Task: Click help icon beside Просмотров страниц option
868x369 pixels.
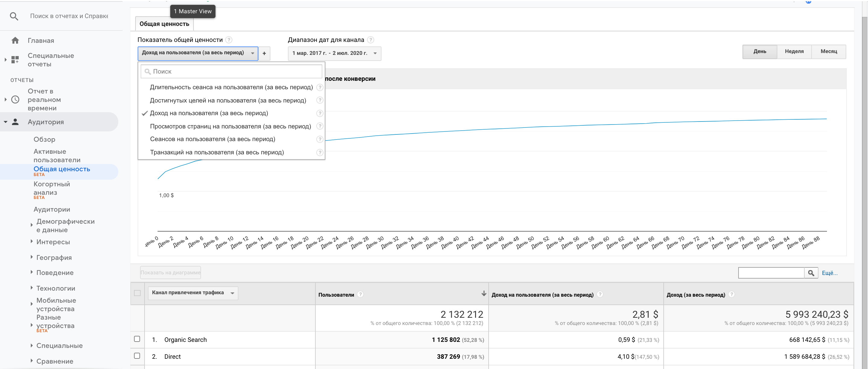Action: coord(320,126)
